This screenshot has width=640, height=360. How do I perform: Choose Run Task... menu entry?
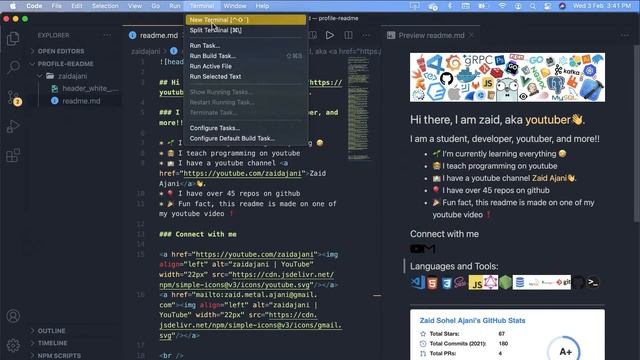point(246,45)
